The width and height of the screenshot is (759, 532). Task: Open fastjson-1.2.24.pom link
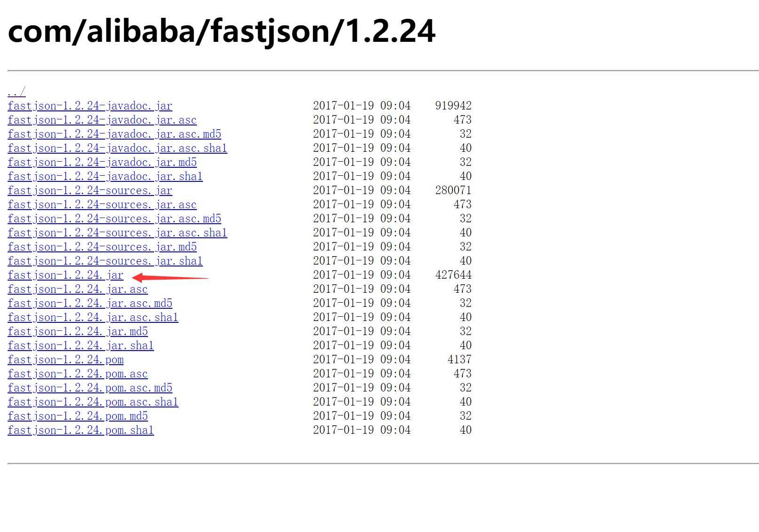point(66,360)
